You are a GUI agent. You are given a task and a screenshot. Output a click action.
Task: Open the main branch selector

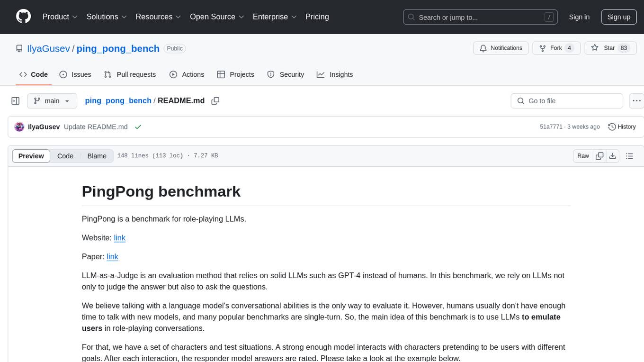click(52, 101)
